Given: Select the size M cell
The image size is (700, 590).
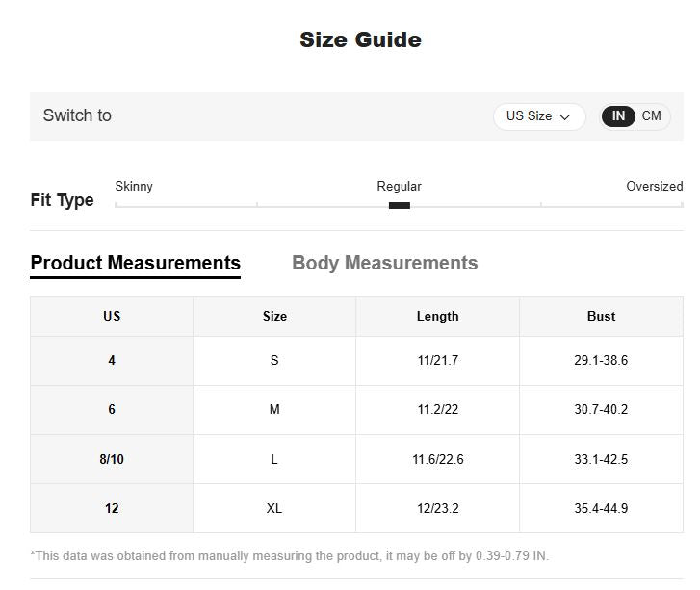Looking at the screenshot, I should [274, 409].
